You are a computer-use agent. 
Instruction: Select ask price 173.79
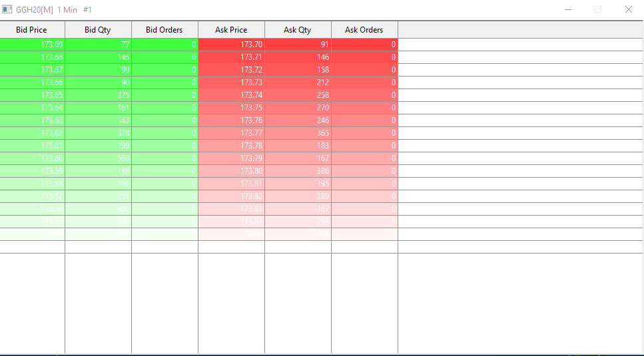[231, 158]
